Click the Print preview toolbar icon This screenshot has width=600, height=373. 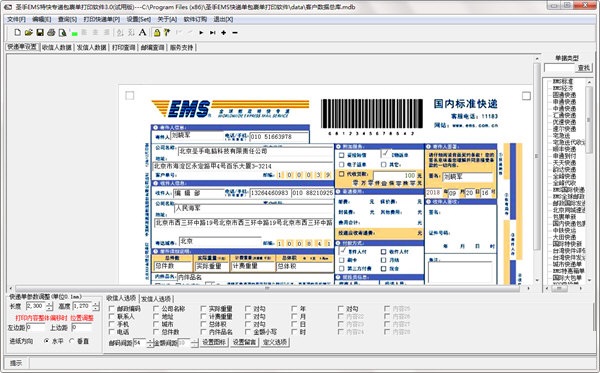[62, 33]
